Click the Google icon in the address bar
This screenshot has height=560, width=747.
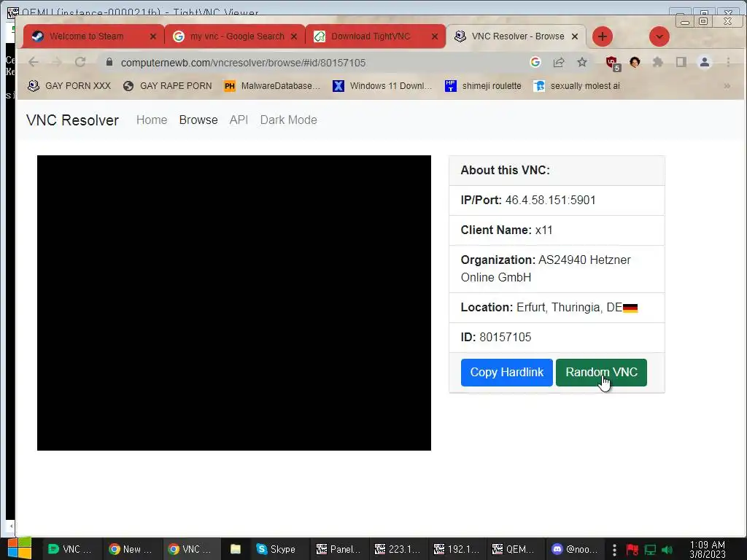click(535, 62)
